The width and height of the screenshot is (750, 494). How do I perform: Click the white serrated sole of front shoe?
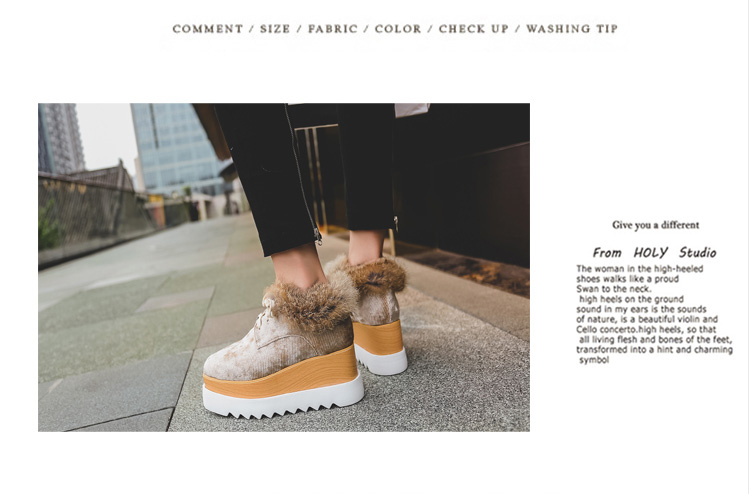283,400
